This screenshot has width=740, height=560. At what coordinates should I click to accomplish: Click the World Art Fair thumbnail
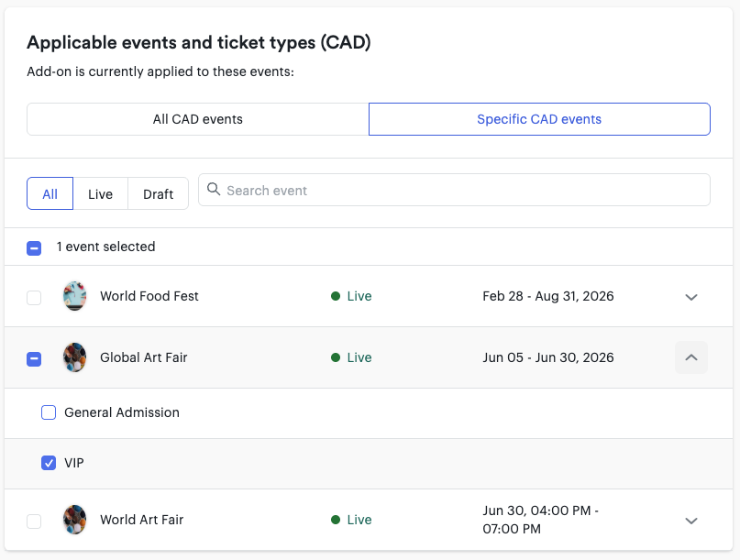[x=74, y=520]
